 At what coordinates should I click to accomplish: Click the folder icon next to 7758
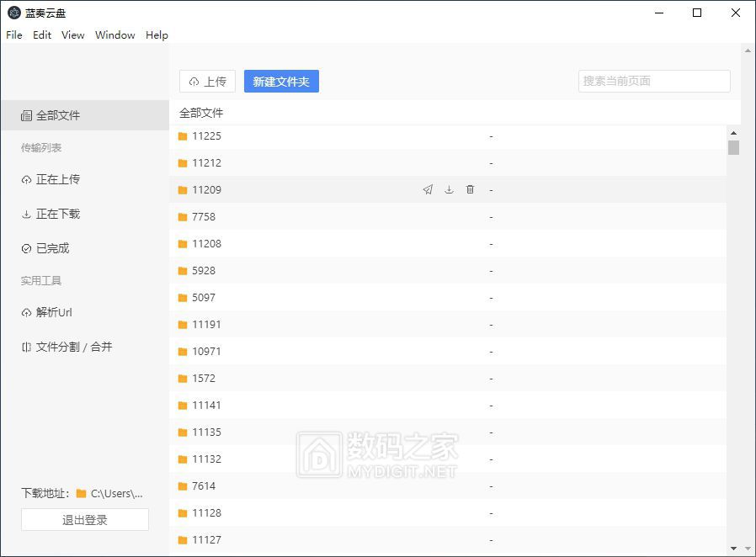[182, 216]
